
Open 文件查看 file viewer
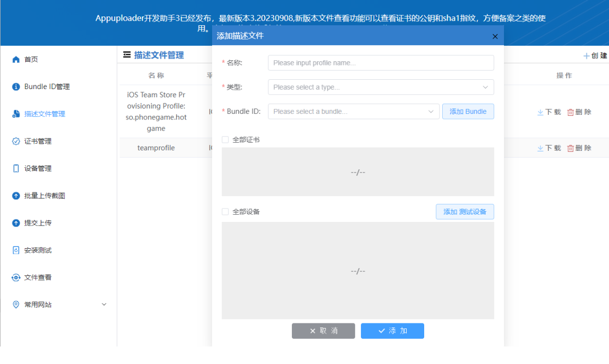point(36,277)
